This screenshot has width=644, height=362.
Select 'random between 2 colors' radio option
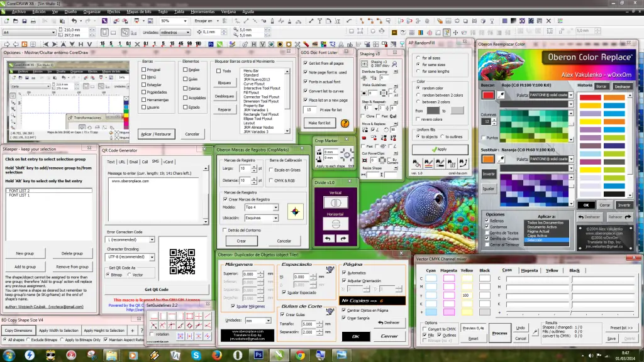click(418, 95)
